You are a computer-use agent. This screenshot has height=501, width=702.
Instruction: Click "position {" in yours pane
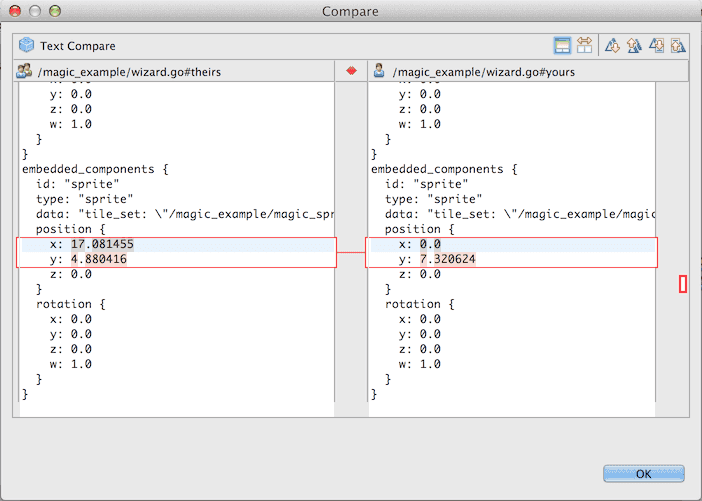click(x=419, y=229)
